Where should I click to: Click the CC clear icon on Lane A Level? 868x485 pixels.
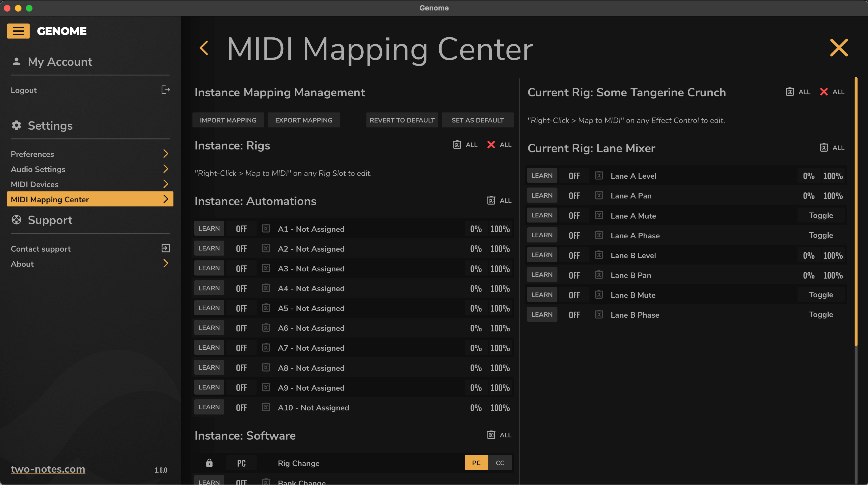click(x=599, y=176)
